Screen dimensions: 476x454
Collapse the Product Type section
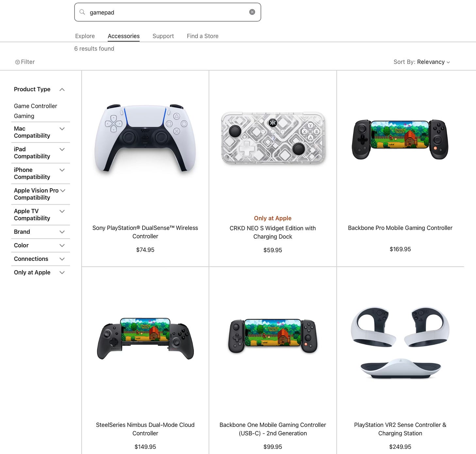click(62, 90)
